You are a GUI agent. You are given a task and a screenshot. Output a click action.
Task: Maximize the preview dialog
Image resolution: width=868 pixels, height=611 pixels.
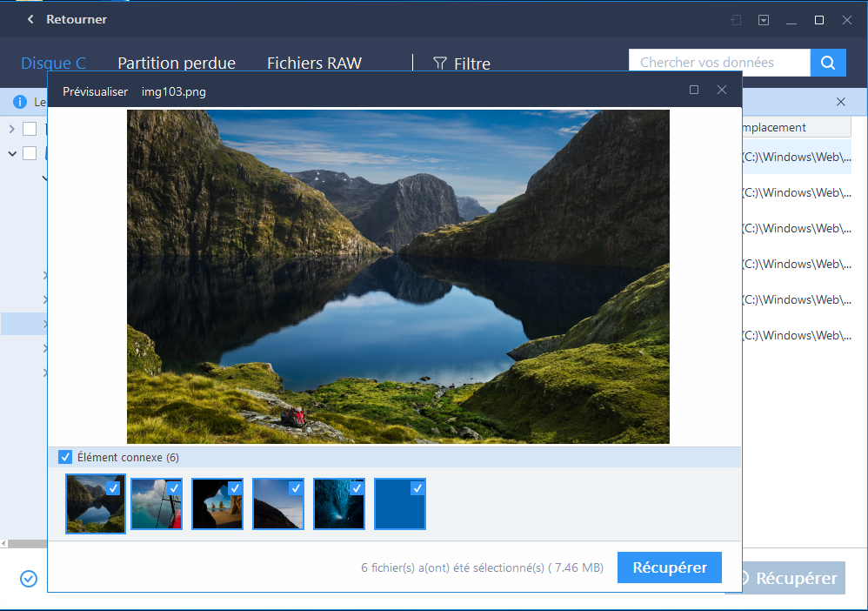[694, 90]
